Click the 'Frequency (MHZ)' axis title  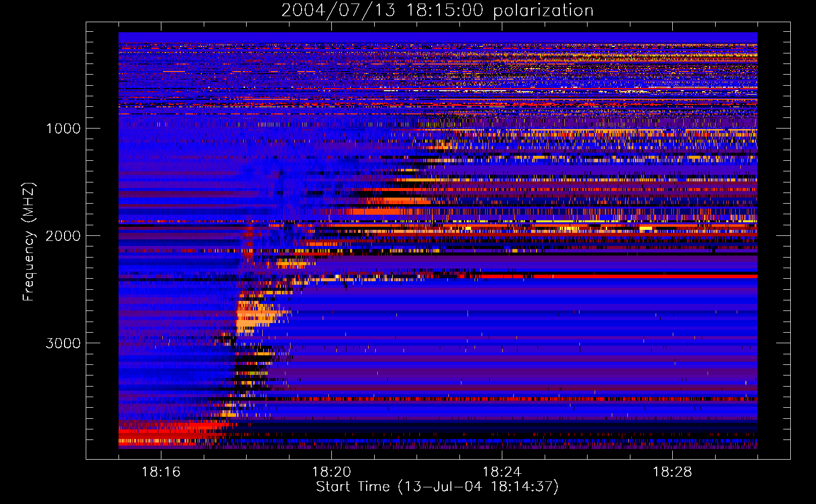29,241
